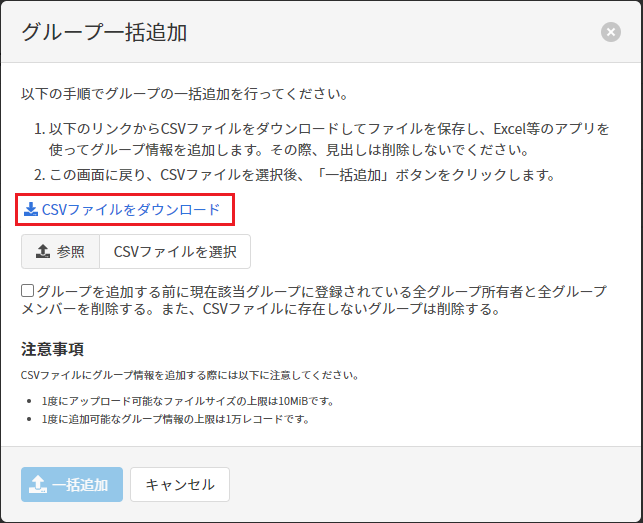Click the download arrow icon beside the CSV link
The image size is (643, 523).
point(30,210)
